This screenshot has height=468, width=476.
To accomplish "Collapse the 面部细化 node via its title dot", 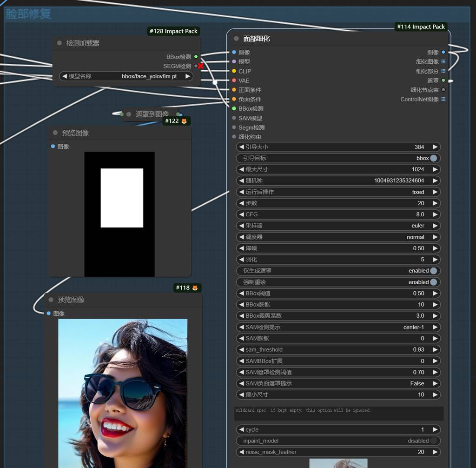I will click(x=236, y=39).
